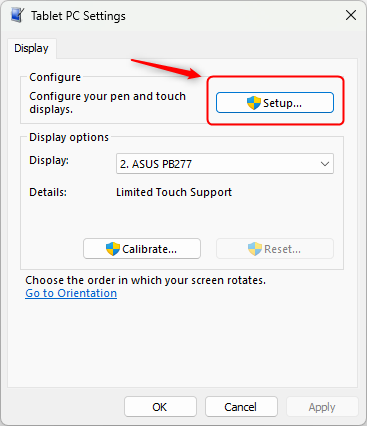Click the chevron arrow of Display dropdown
The height and width of the screenshot is (426, 367).
point(325,164)
